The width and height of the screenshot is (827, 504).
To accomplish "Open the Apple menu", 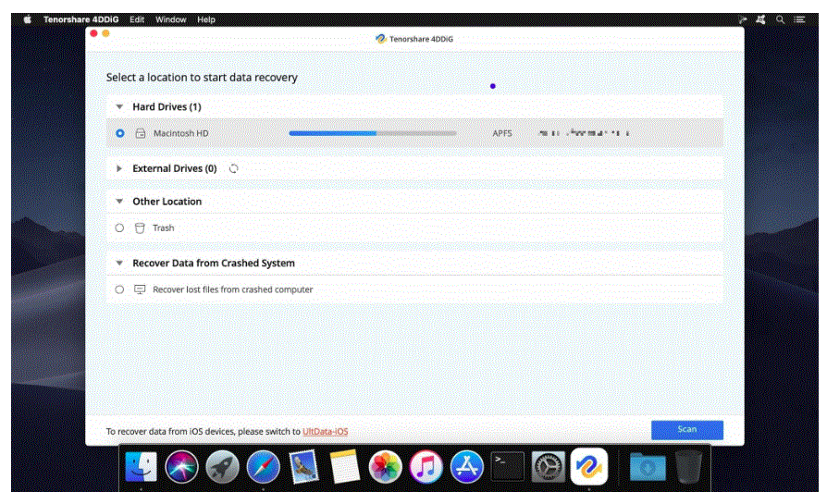I will pos(28,19).
